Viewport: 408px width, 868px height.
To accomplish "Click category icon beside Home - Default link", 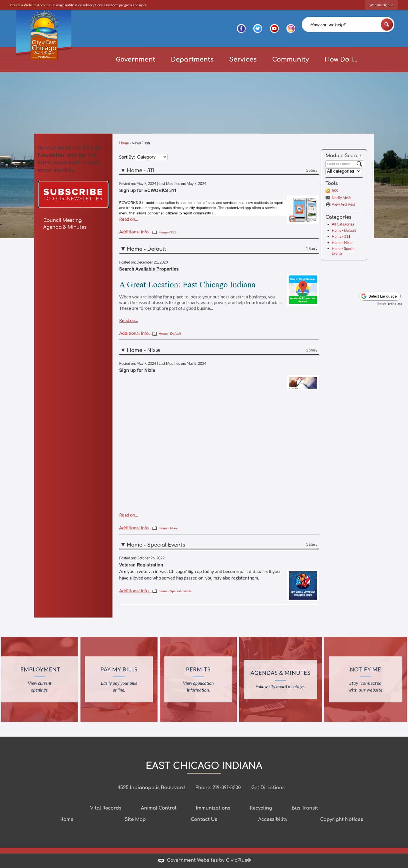I will [155, 334].
